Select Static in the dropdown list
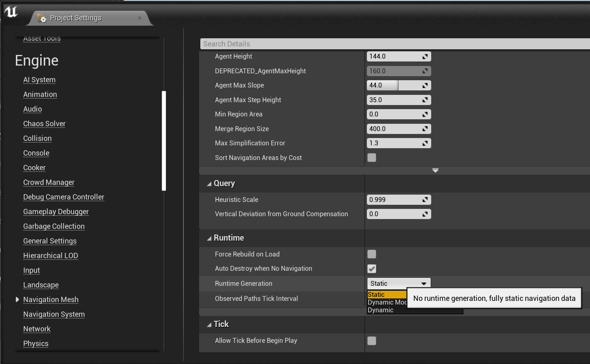Image resolution: width=590 pixels, height=364 pixels. click(387, 294)
